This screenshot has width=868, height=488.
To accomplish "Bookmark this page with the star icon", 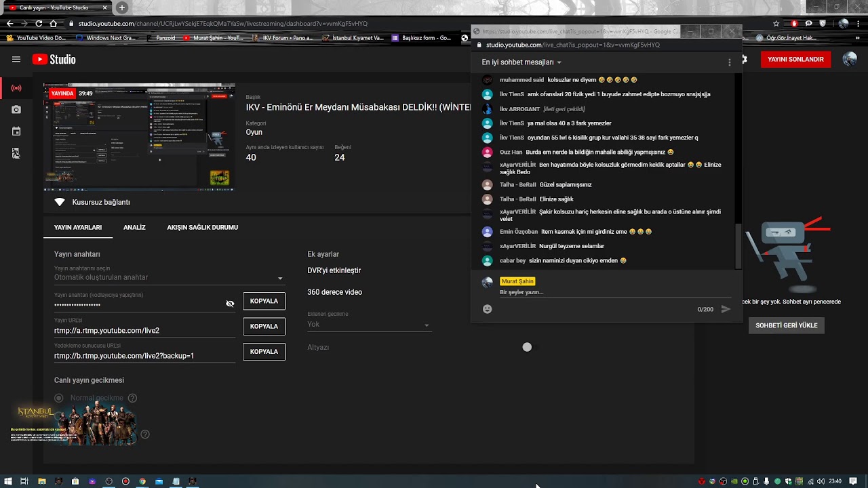I will (776, 23).
